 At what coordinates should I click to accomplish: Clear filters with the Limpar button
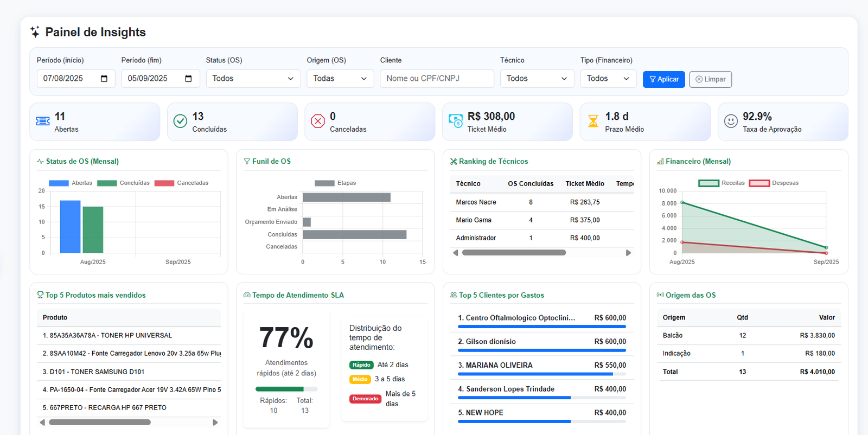[x=710, y=79]
